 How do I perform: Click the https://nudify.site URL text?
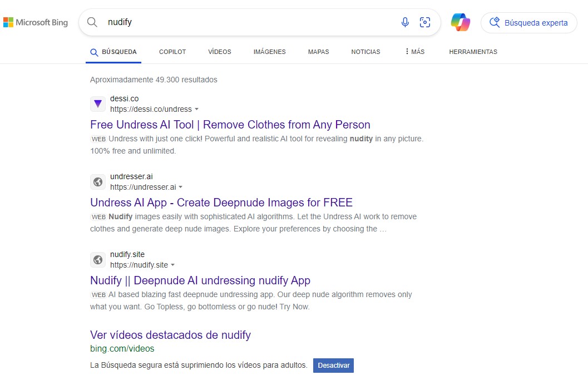point(139,265)
